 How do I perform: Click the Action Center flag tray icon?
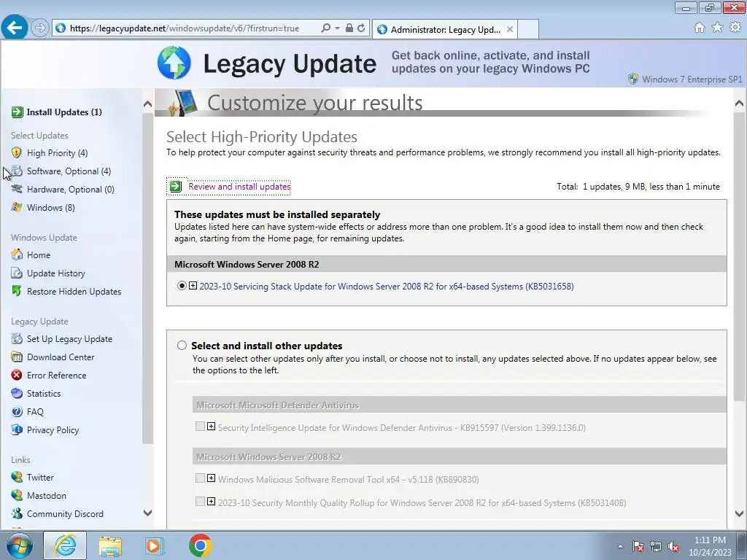tap(638, 547)
